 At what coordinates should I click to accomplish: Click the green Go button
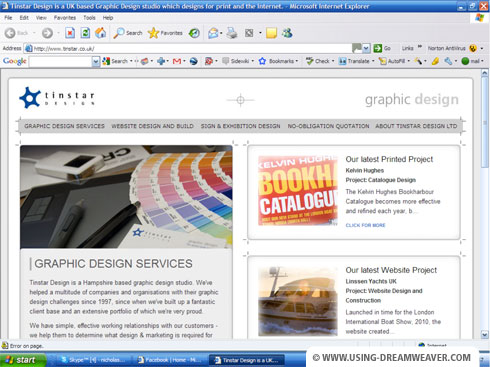click(x=382, y=48)
